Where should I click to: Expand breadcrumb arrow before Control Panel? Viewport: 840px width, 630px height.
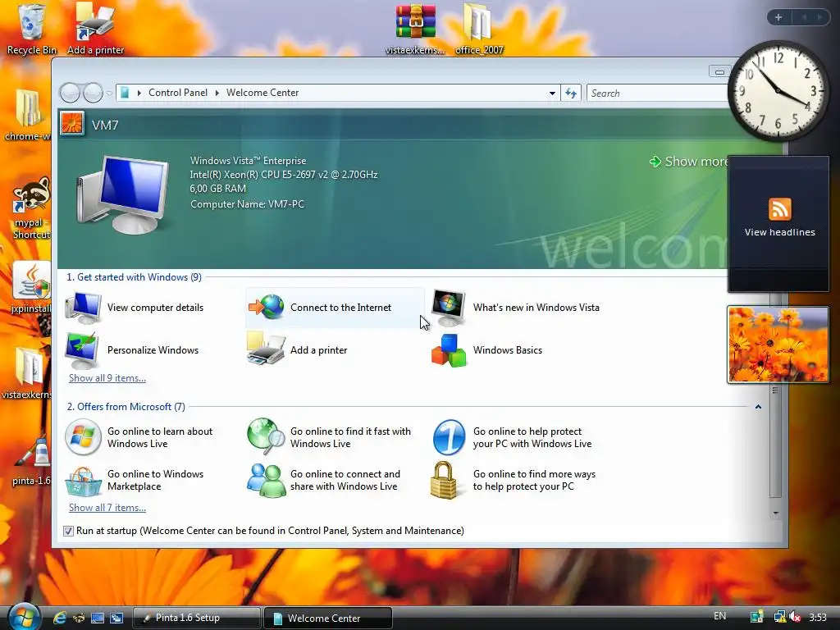[139, 93]
